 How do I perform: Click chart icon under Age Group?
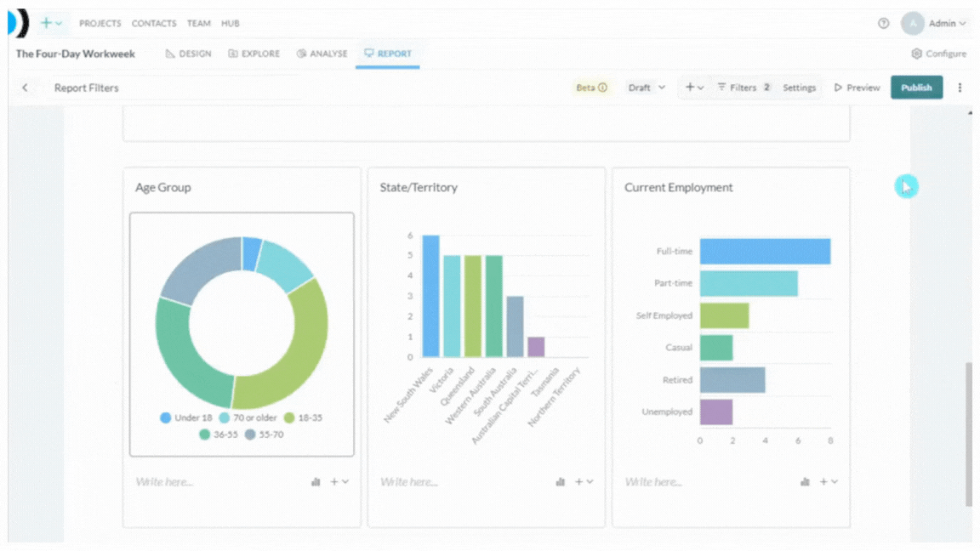[x=316, y=481]
